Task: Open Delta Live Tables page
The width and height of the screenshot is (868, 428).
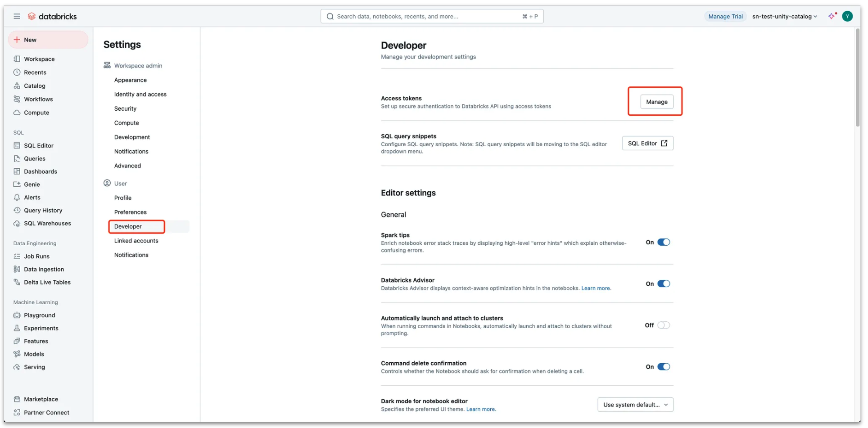Action: pyautogui.click(x=47, y=283)
